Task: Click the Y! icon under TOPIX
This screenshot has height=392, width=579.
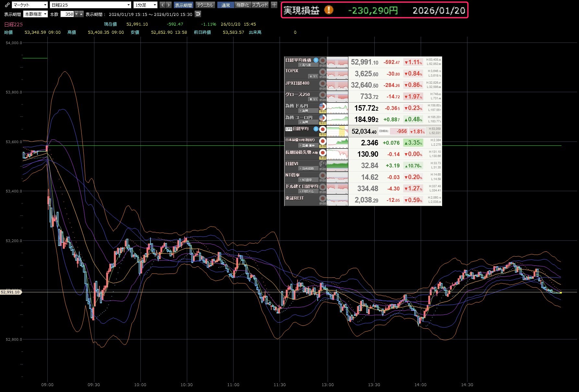Action: [x=313, y=77]
